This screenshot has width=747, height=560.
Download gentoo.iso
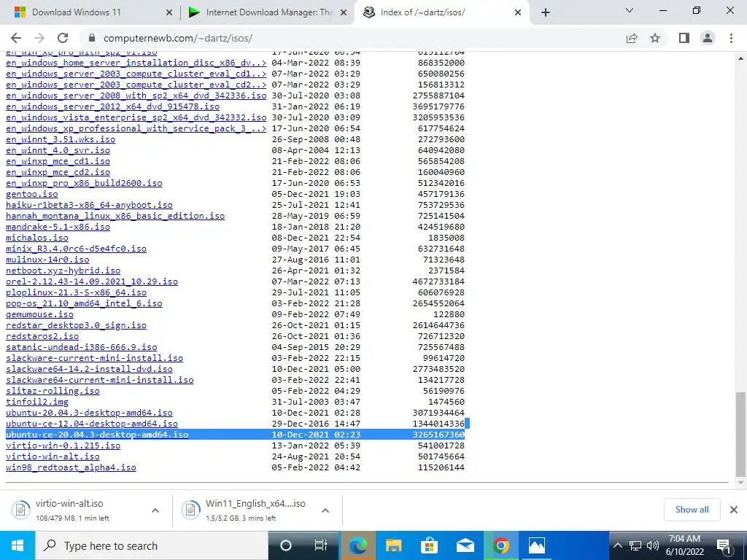pos(32,194)
